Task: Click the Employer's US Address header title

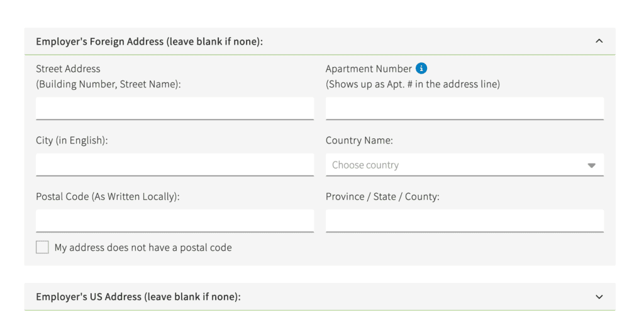Action: 138,297
